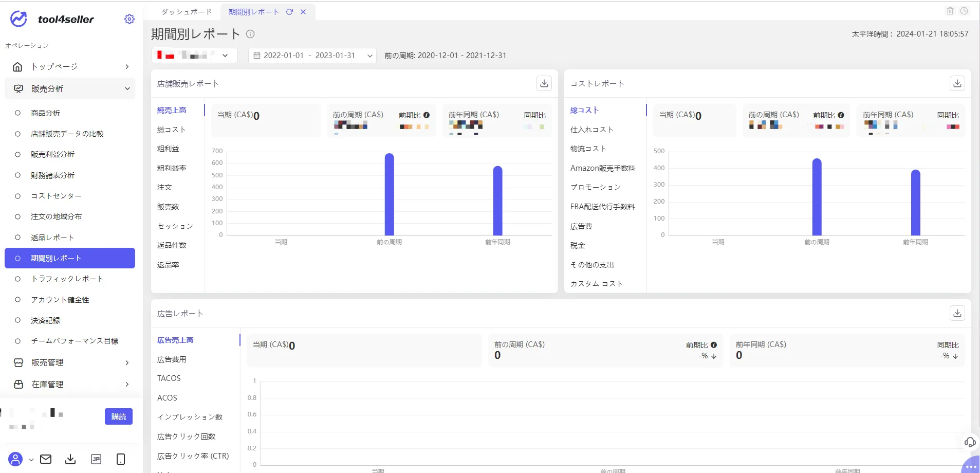Image resolution: width=980 pixels, height=473 pixels.
Task: Select TACOS metric
Action: pos(169,378)
